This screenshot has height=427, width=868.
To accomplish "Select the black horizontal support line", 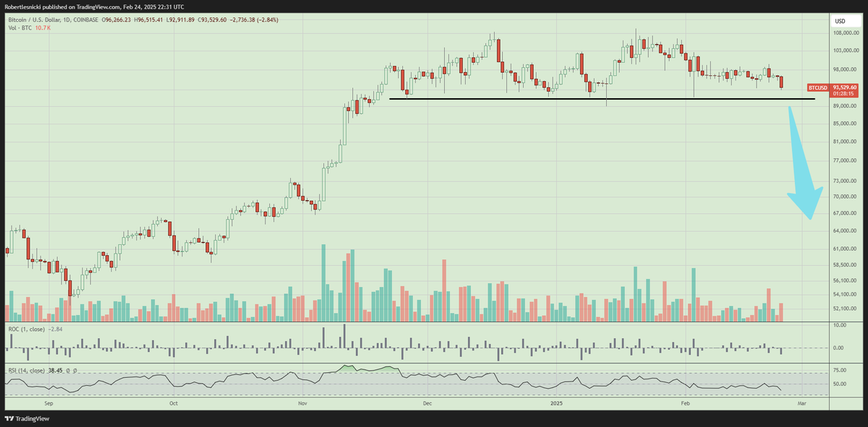I will pos(602,99).
